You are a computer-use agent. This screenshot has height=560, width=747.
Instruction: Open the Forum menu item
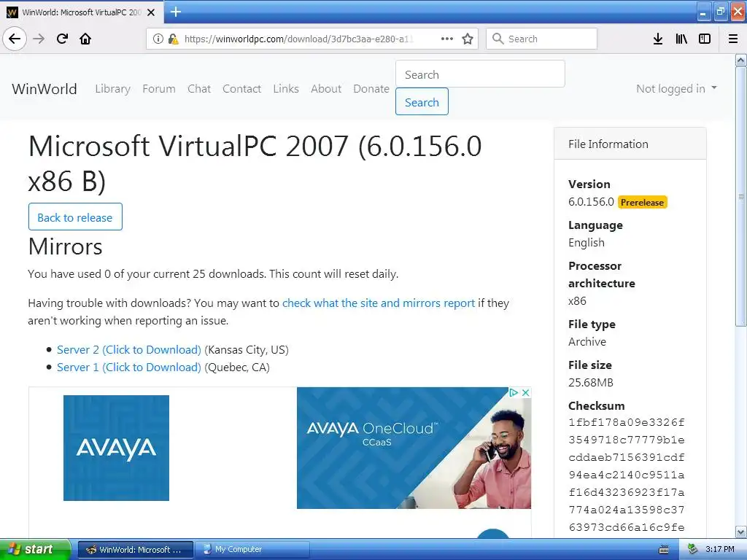point(158,88)
